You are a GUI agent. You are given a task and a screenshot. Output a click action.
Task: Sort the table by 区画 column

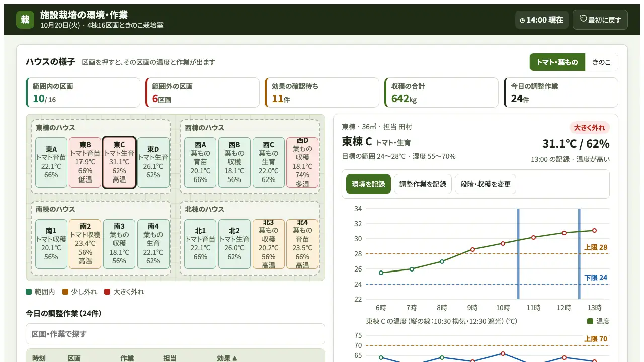[74, 358]
